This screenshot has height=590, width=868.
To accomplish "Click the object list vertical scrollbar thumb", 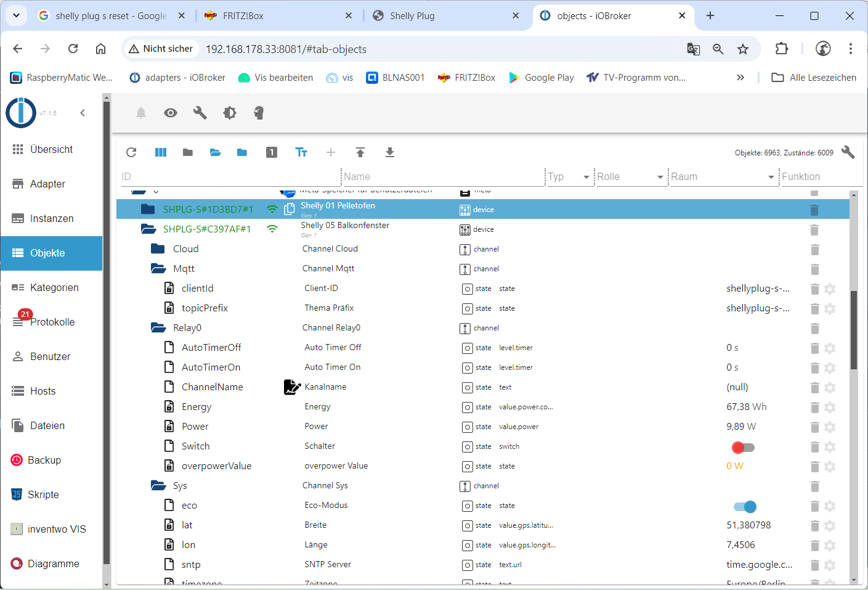I will pyautogui.click(x=853, y=330).
